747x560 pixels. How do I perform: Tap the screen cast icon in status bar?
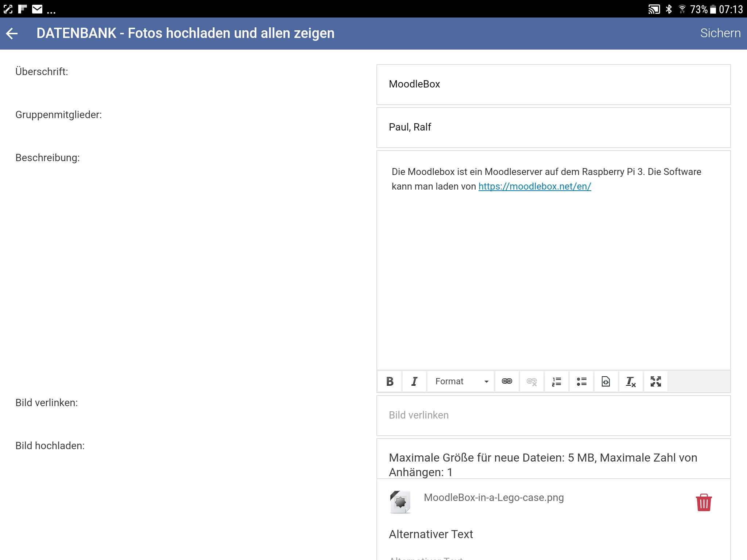[x=654, y=9]
